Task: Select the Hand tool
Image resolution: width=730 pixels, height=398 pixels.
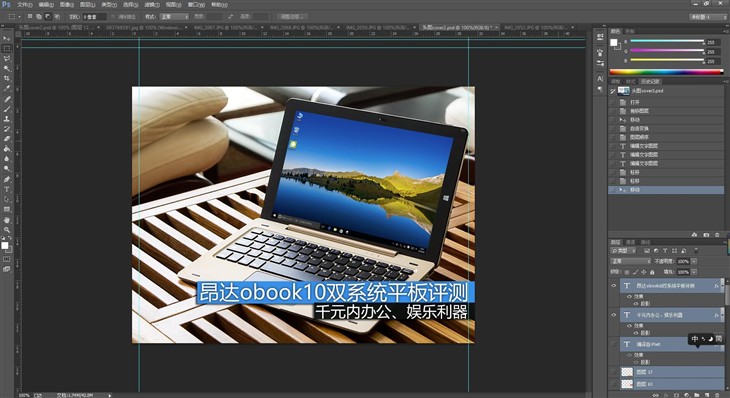Action: click(7, 220)
